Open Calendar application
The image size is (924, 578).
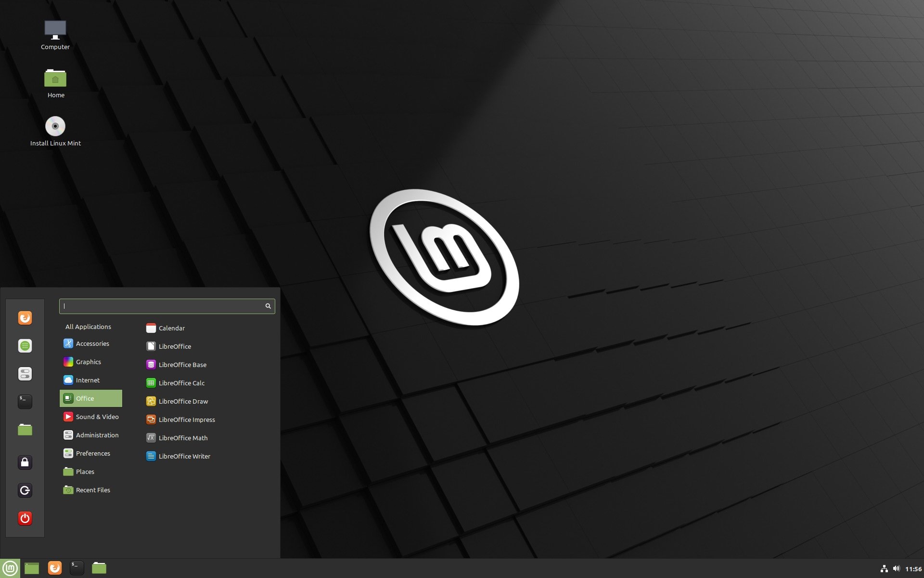pyautogui.click(x=172, y=328)
